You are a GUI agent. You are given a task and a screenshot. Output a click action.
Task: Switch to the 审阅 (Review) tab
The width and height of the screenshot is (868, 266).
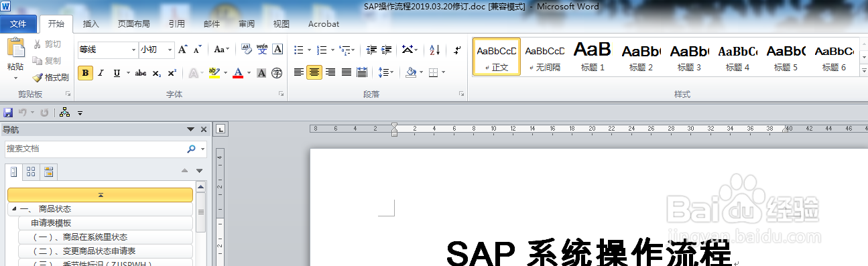click(x=247, y=23)
